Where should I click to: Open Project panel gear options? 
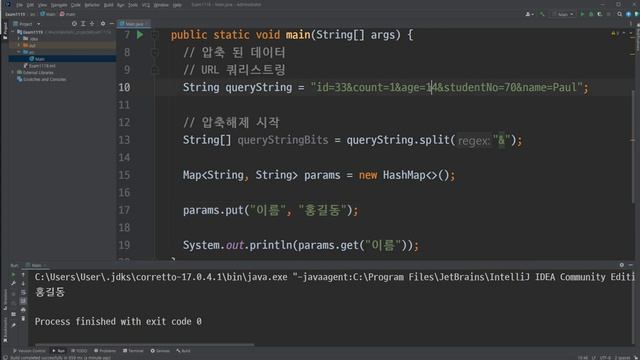(102, 24)
